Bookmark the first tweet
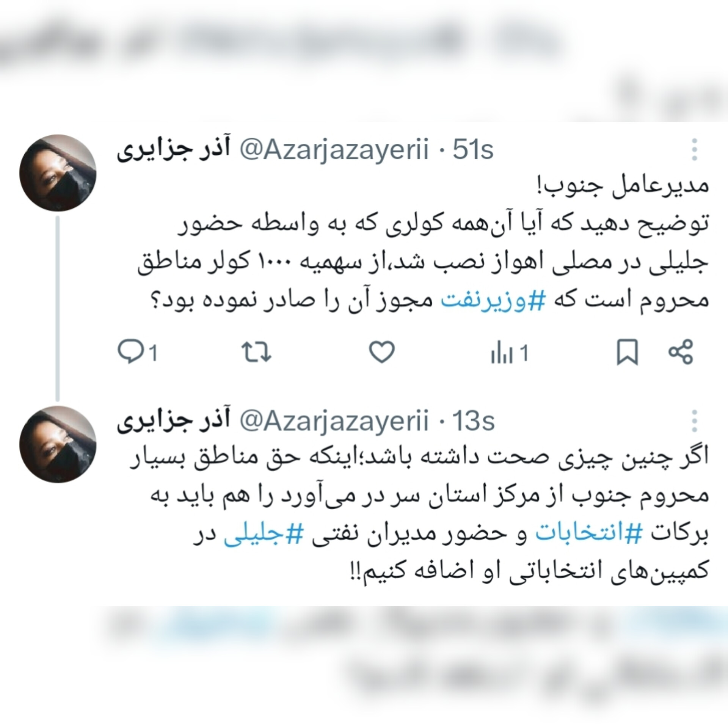 point(628,353)
